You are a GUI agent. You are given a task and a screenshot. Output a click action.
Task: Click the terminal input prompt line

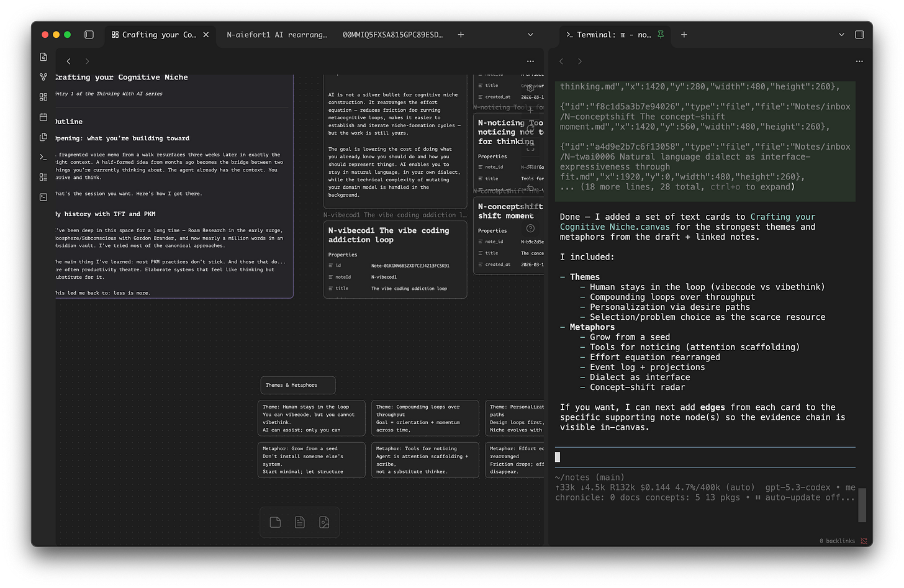[705, 457]
